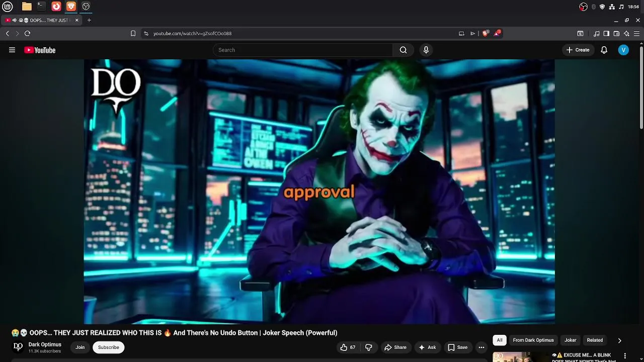Ask about this video
Viewport: 644px width, 362px height.
tap(427, 347)
